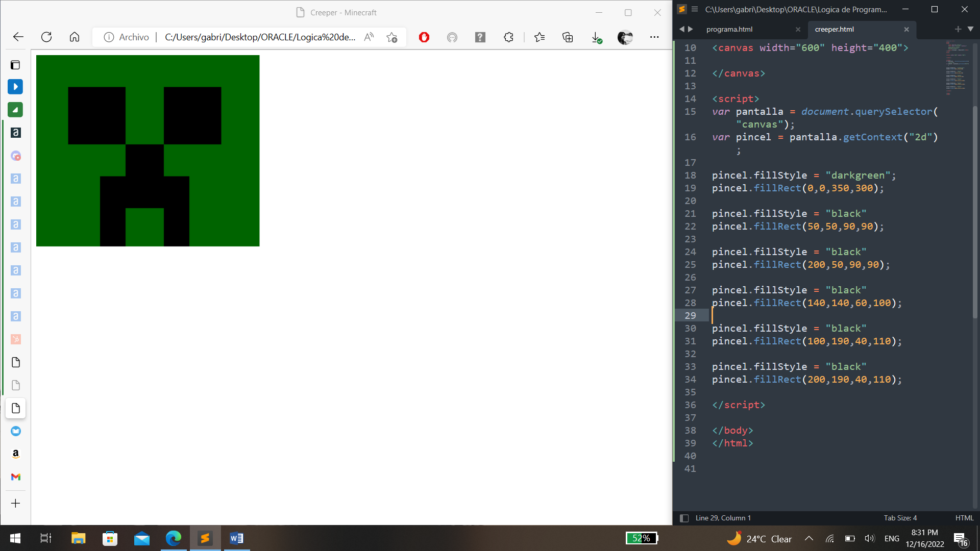Viewport: 980px width, 551px height.
Task: Click the gray round extension icon
Action: [452, 37]
